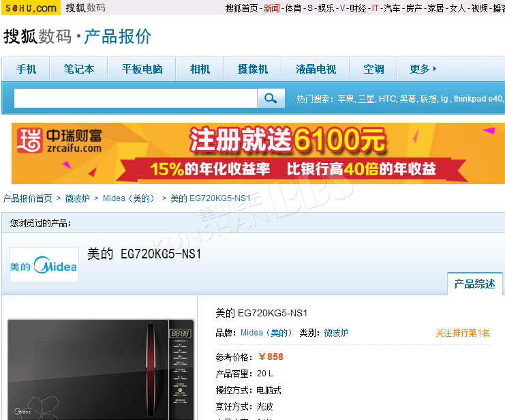
Task: Search hot keyword 联想
Action: click(x=429, y=99)
